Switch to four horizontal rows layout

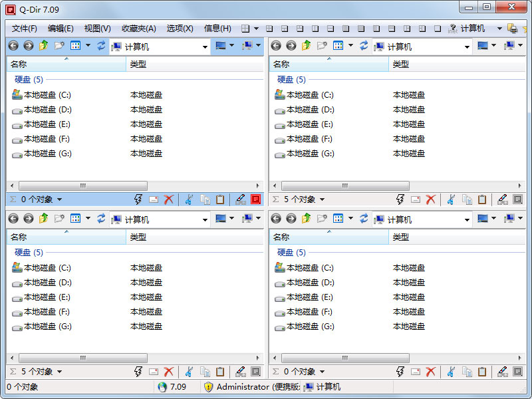pos(361,29)
